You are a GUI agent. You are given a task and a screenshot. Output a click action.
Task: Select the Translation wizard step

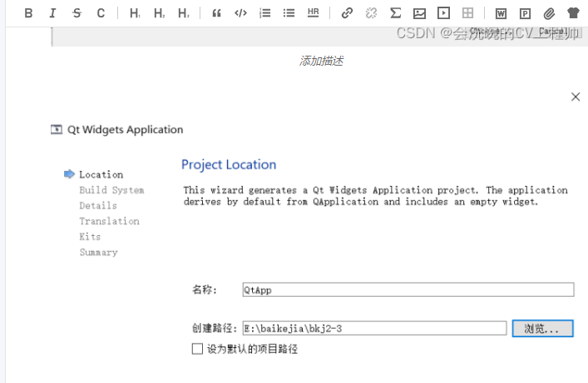tap(110, 222)
